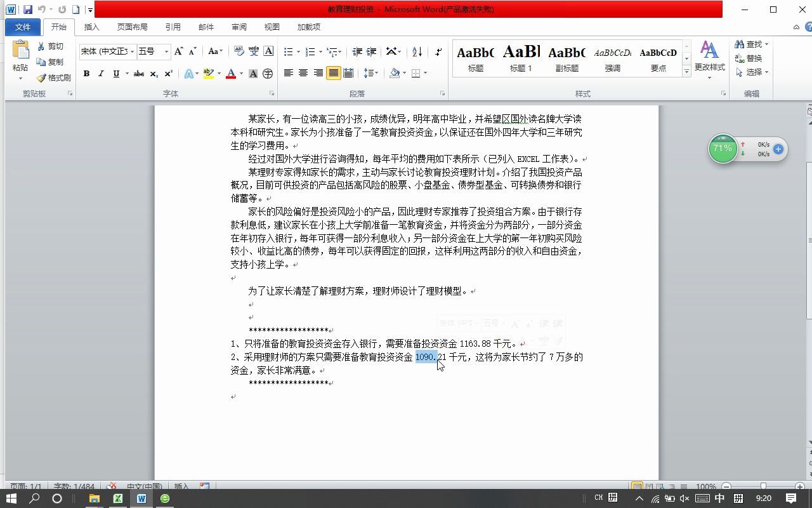Click the Increase Indent icon
Viewport: 812px width, 508px height.
372,51
